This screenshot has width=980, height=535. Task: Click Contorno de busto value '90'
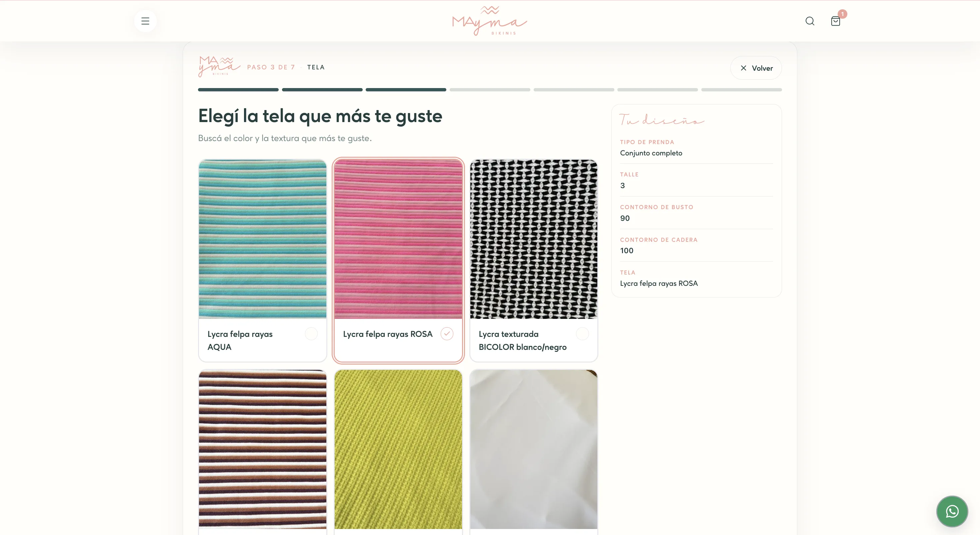pos(625,218)
